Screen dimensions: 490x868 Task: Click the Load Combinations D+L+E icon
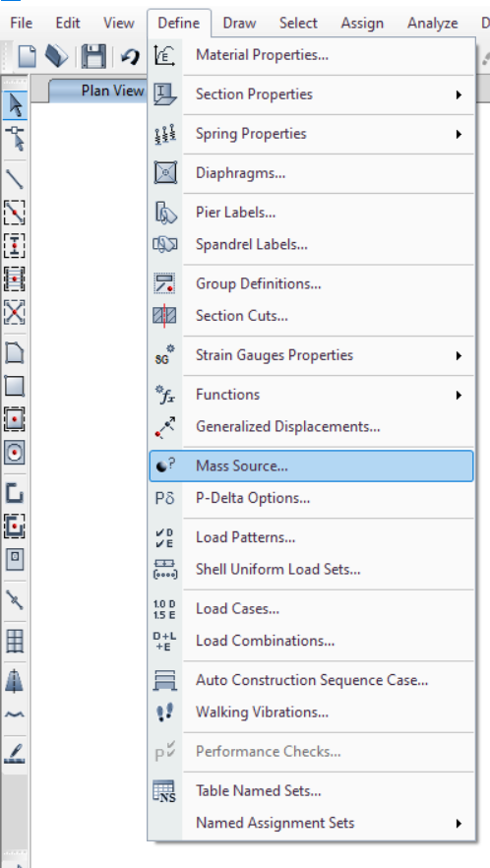click(165, 641)
